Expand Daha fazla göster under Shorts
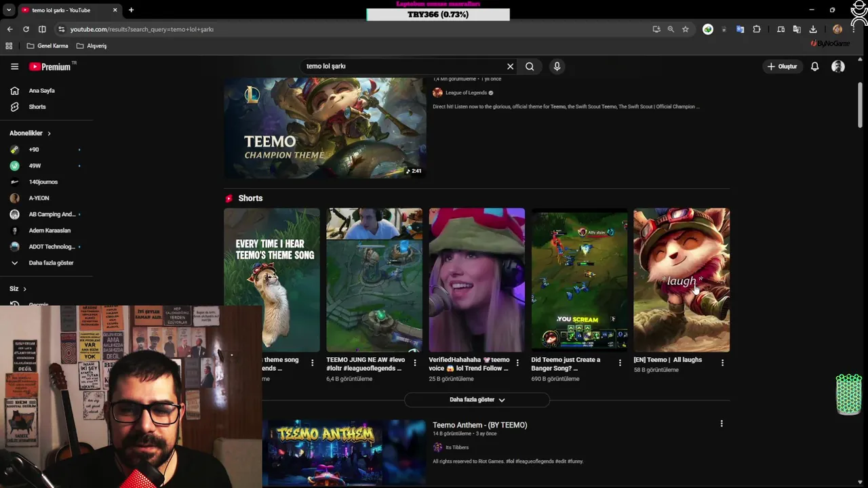 point(477,400)
